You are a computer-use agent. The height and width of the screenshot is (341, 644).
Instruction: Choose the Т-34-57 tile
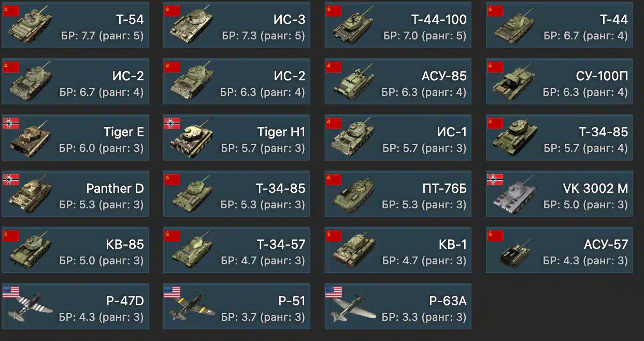[237, 249]
